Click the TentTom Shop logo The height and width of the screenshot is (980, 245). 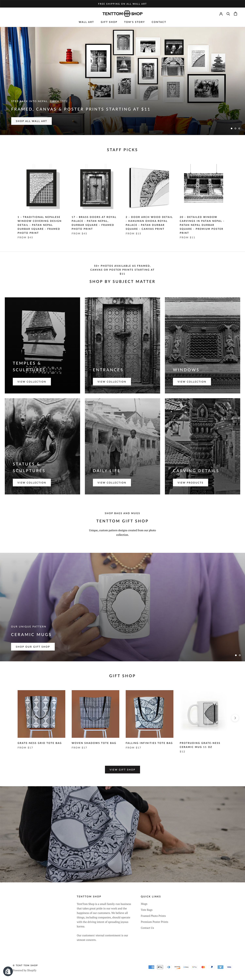tap(122, 14)
